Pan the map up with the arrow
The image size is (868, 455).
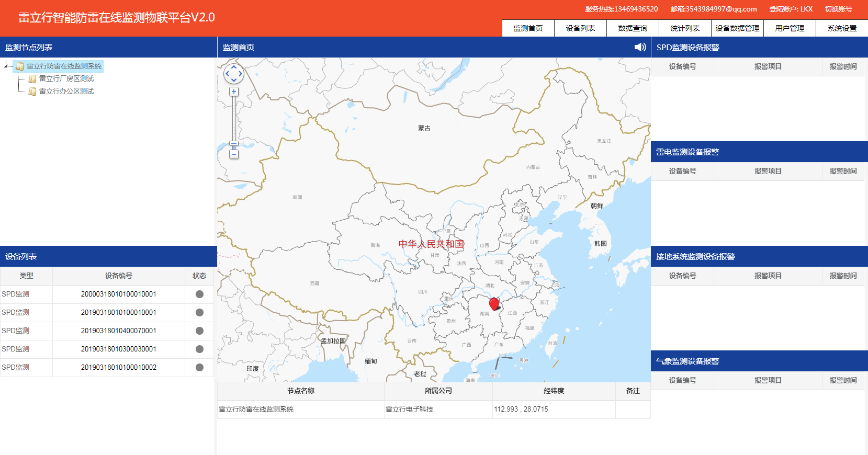(x=234, y=67)
